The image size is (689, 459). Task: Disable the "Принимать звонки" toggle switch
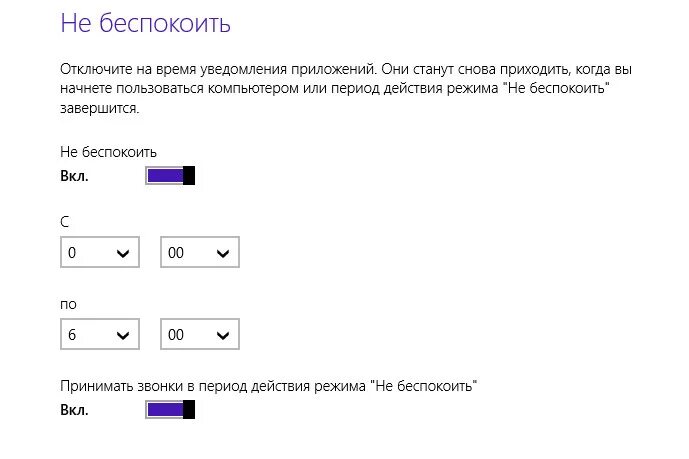click(x=169, y=410)
